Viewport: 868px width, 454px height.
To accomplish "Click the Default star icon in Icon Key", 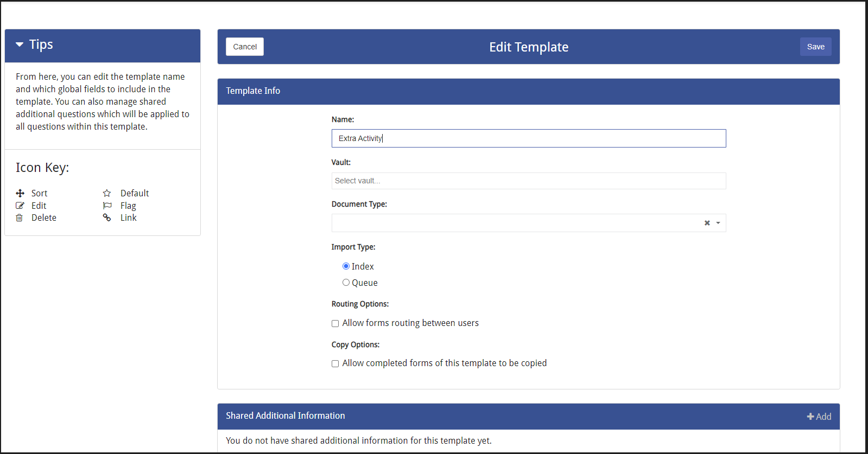I will click(x=107, y=193).
